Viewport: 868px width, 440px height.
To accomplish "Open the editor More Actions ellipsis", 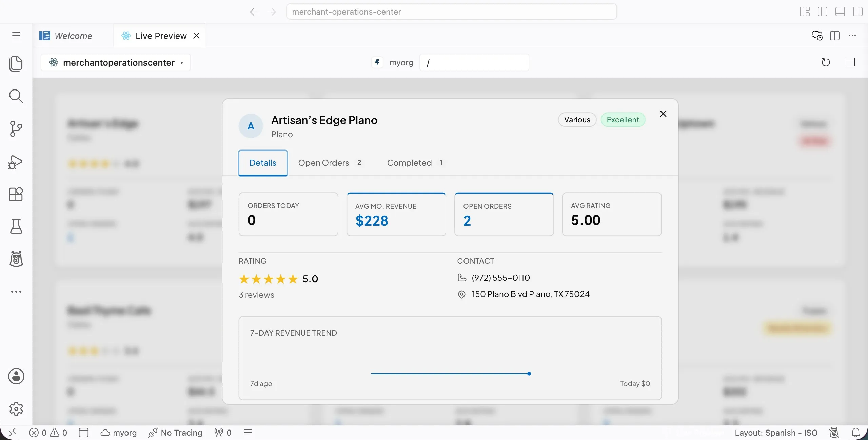I will pos(852,36).
